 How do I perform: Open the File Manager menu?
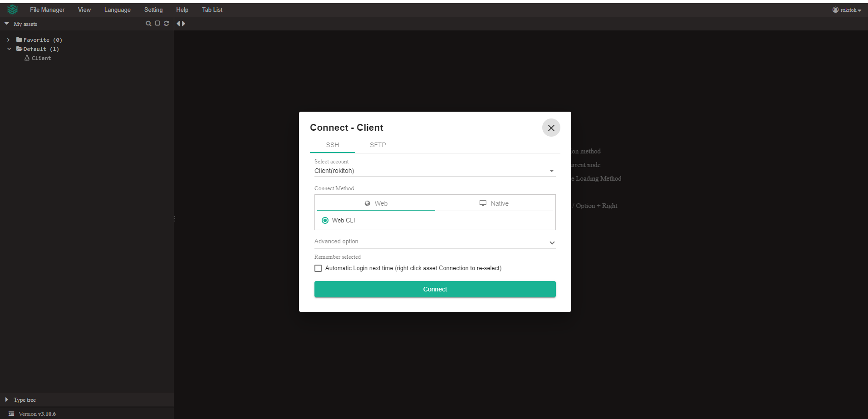coord(47,10)
